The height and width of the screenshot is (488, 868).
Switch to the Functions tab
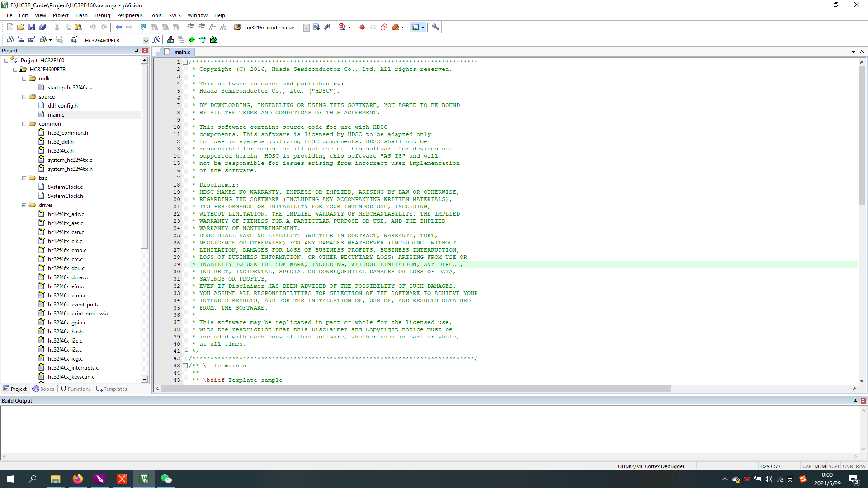coord(76,389)
